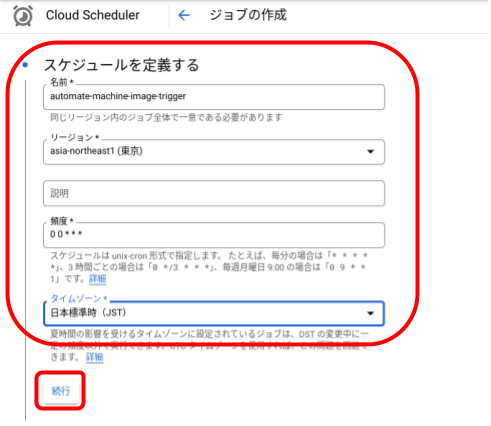491x426 pixels.
Task: Click the Cloud Scheduler clock logo icon
Action: [23, 15]
